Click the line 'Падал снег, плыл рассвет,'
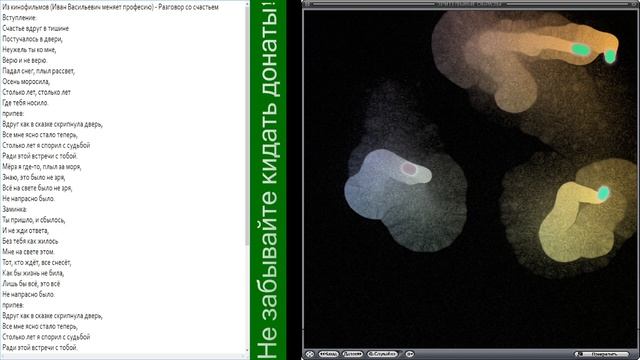The image size is (640, 360). pos(38,71)
